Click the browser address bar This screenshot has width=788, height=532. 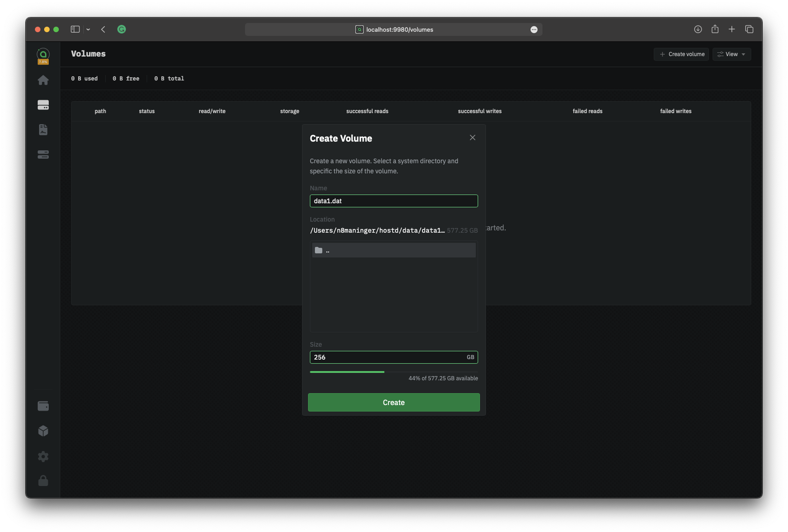(x=394, y=29)
